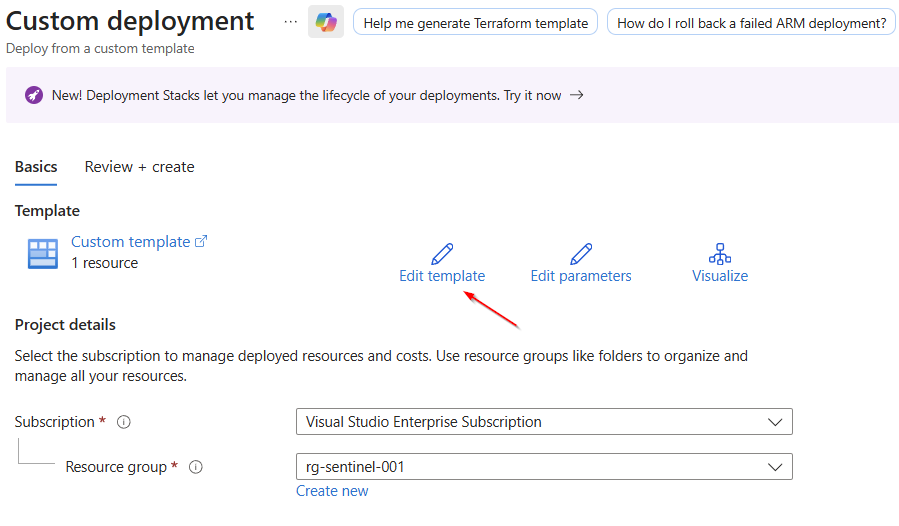Expand the Resource group dropdown showing rg-sentinel-001

(x=544, y=467)
